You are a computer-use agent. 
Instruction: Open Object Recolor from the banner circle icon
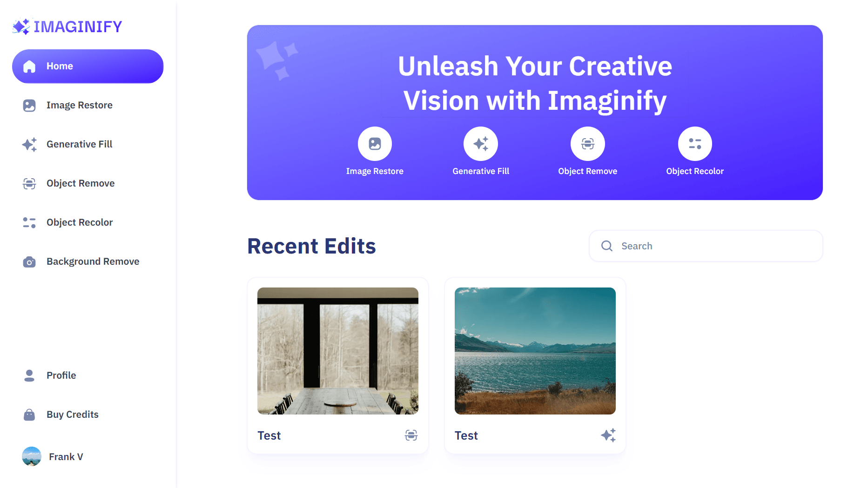click(x=695, y=144)
